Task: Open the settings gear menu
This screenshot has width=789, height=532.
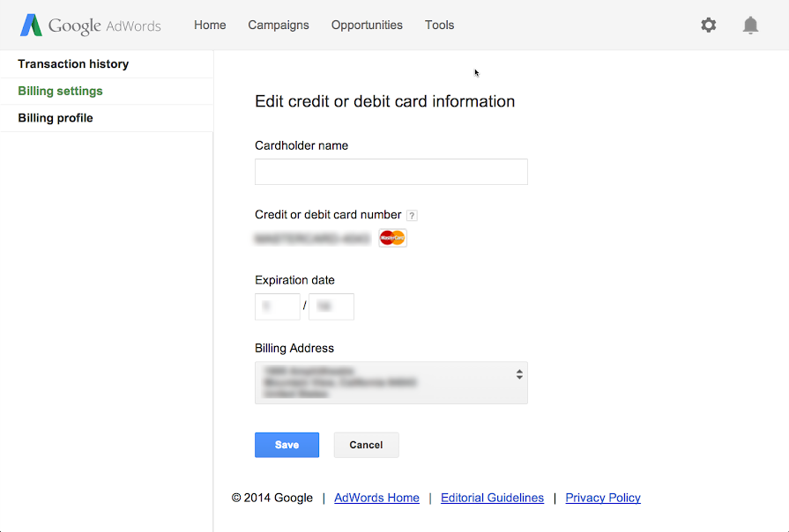Action: [709, 26]
